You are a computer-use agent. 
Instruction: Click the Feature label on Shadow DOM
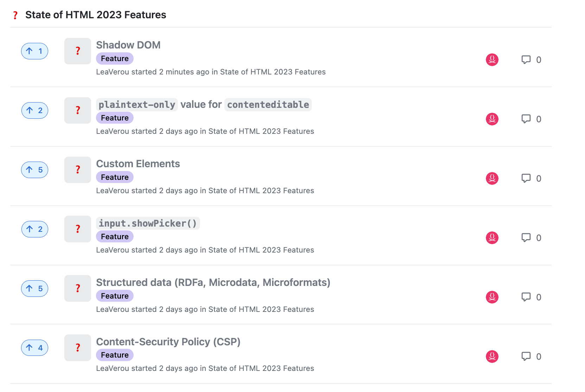coord(115,58)
